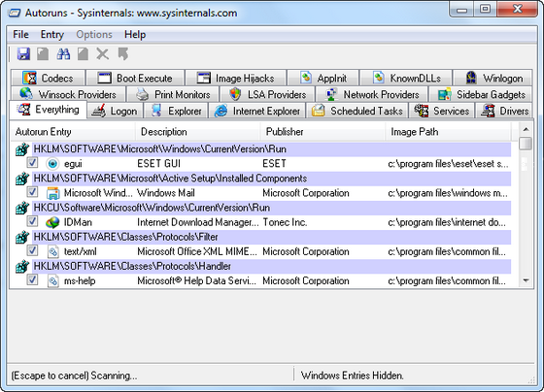Image resolution: width=544 pixels, height=392 pixels.
Task: Click the IDMan globe icon
Action: point(52,222)
